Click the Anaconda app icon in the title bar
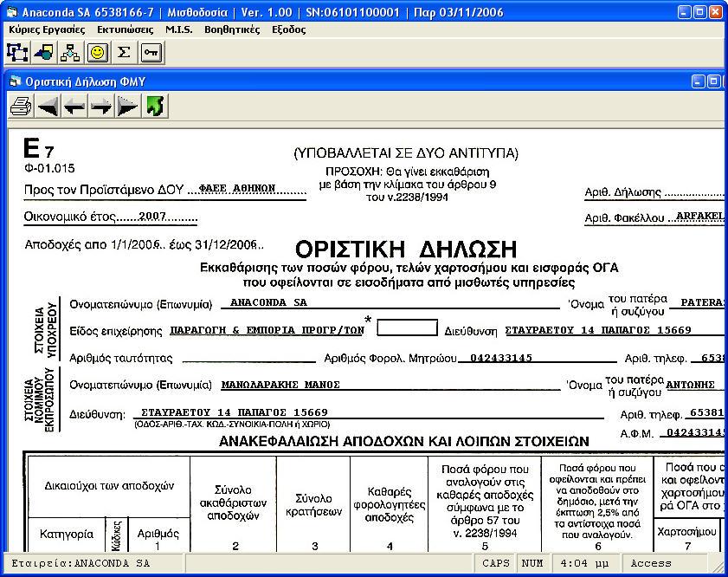 tap(12, 12)
